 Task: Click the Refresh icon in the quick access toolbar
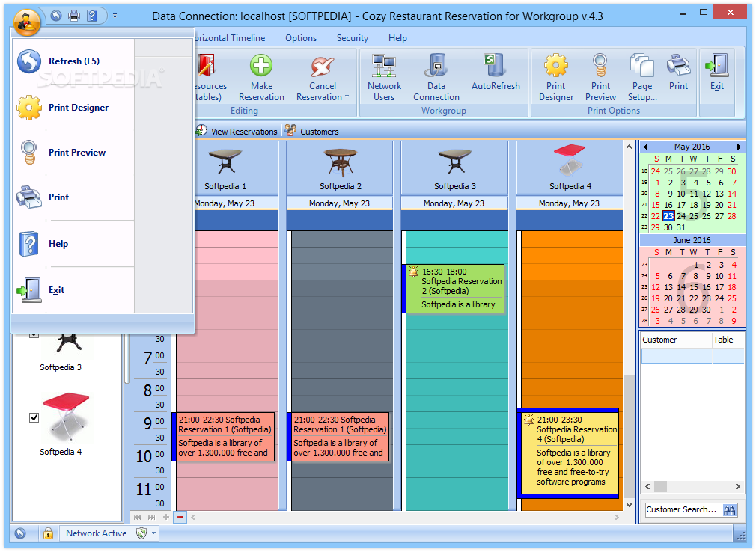[x=56, y=16]
